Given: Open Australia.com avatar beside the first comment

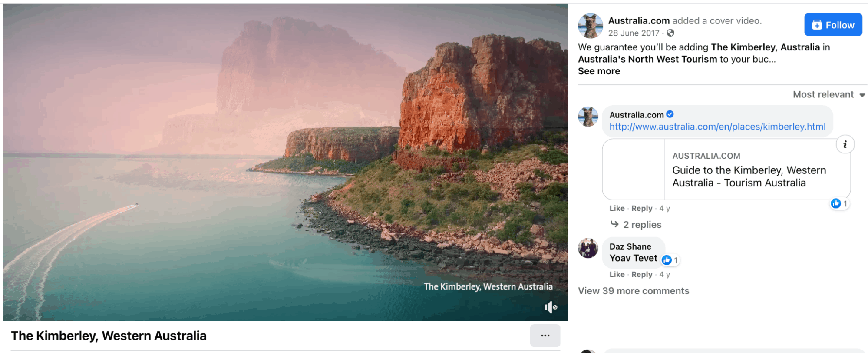Looking at the screenshot, I should tap(588, 117).
